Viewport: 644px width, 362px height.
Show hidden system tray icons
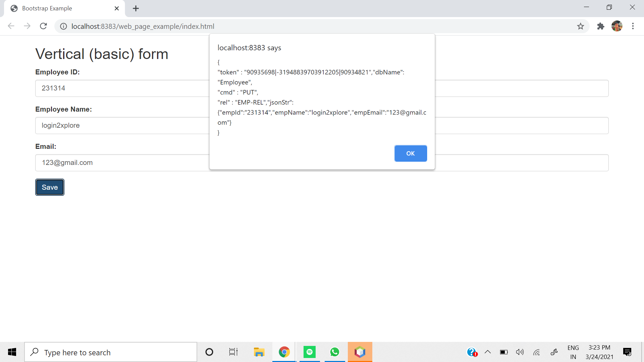pyautogui.click(x=488, y=352)
